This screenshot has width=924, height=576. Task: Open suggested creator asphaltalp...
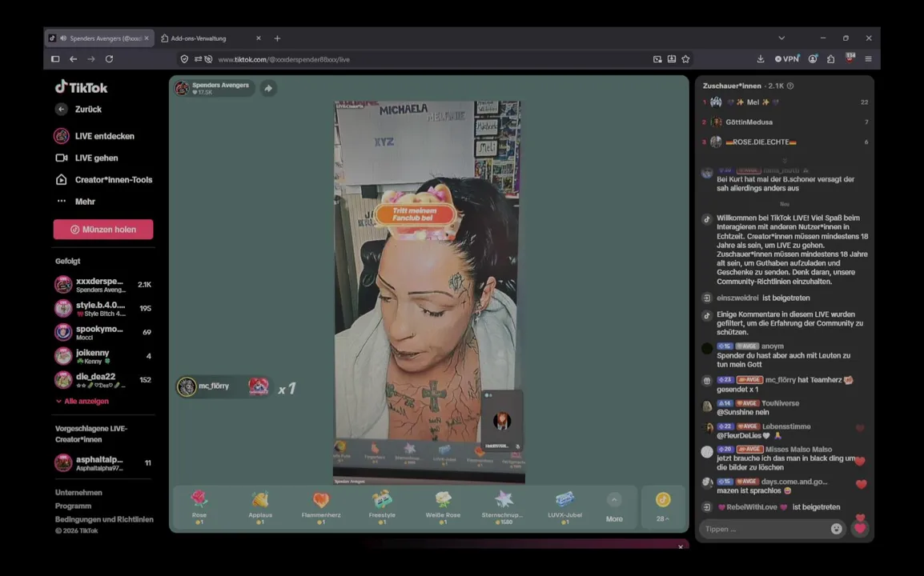click(103, 463)
